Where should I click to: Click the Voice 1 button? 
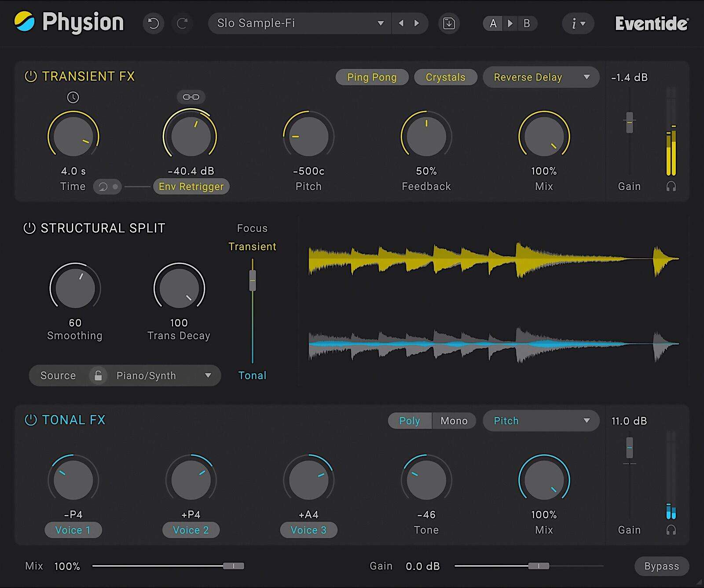tap(73, 530)
